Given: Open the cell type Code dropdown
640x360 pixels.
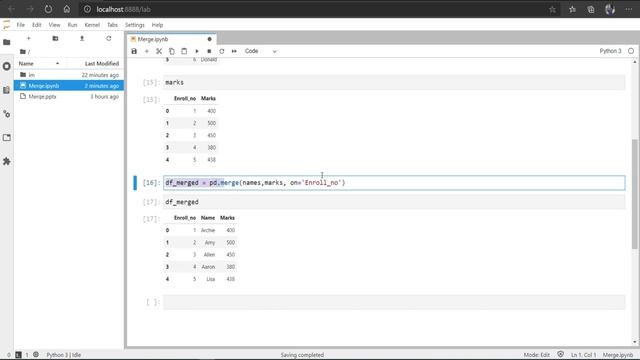Looking at the screenshot, I should pos(260,51).
